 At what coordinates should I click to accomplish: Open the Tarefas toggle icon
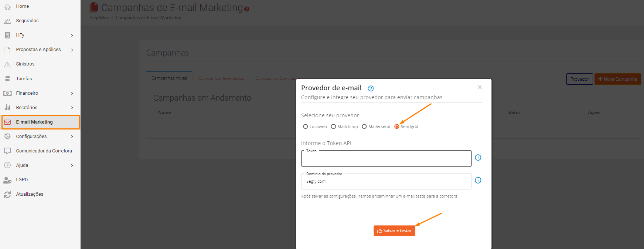(x=7, y=78)
